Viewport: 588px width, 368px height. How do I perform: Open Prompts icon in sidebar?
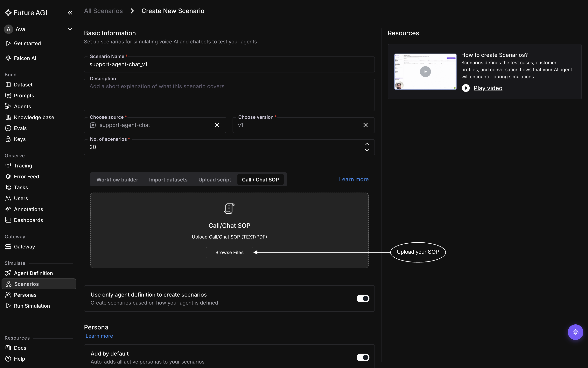point(8,96)
